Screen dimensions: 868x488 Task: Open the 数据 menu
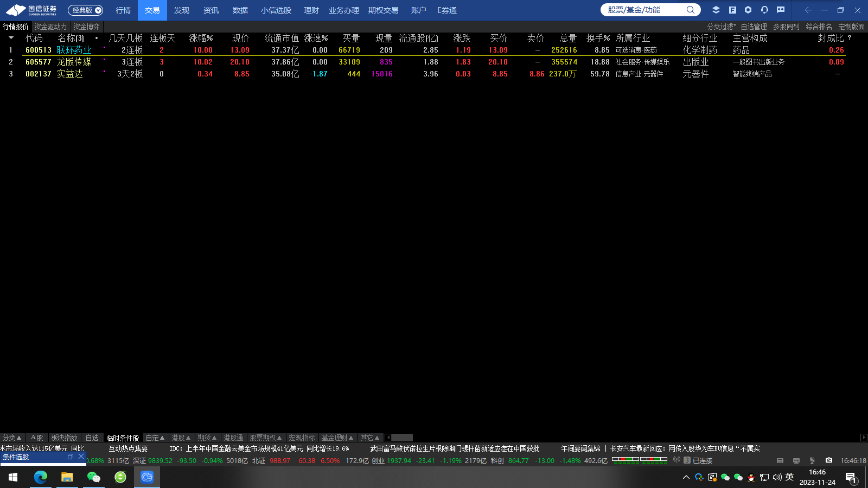pos(240,10)
